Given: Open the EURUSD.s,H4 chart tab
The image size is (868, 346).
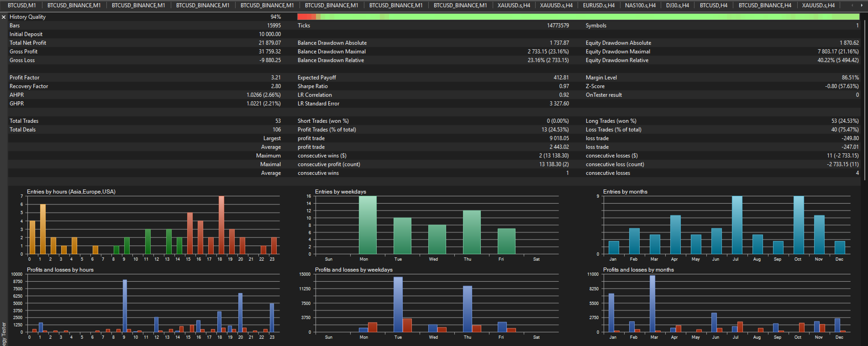Looking at the screenshot, I should tap(599, 5).
